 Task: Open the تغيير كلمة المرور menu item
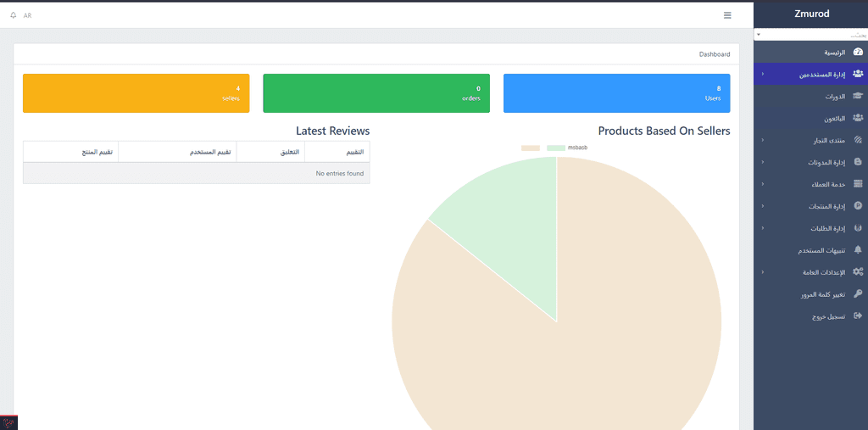[x=810, y=293]
